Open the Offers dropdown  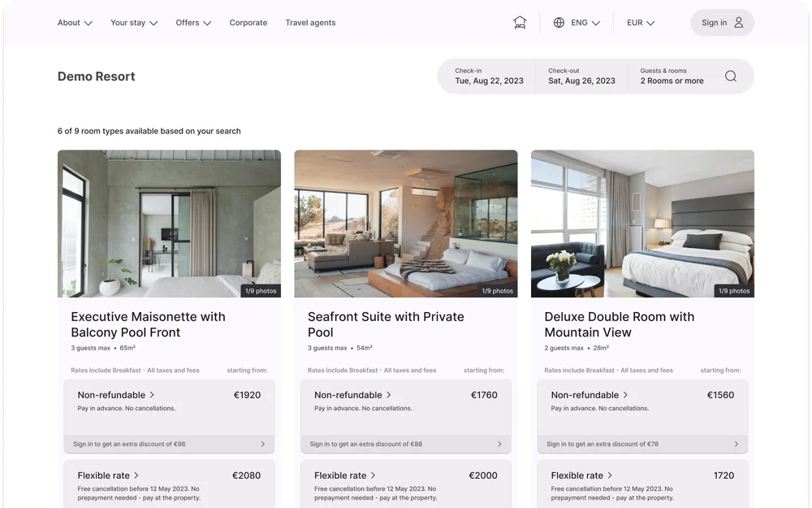193,23
